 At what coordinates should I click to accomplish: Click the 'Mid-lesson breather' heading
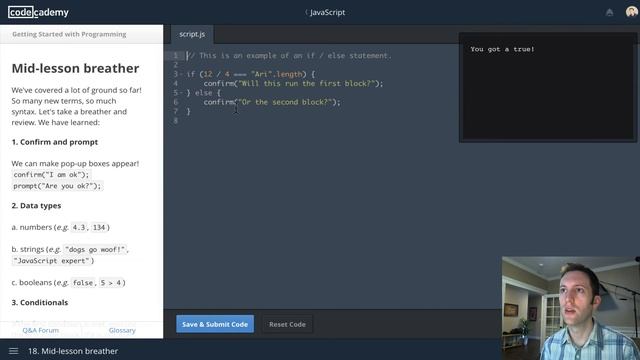point(75,68)
